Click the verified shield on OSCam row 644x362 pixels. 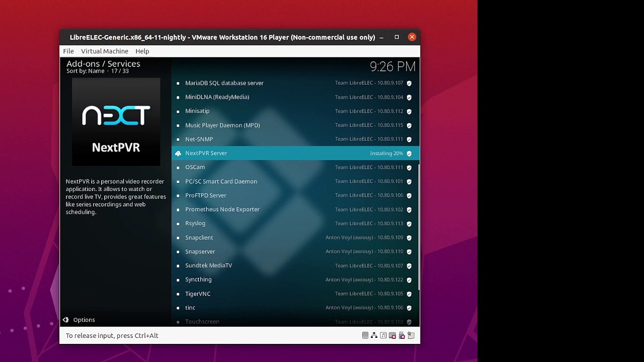[x=409, y=168]
